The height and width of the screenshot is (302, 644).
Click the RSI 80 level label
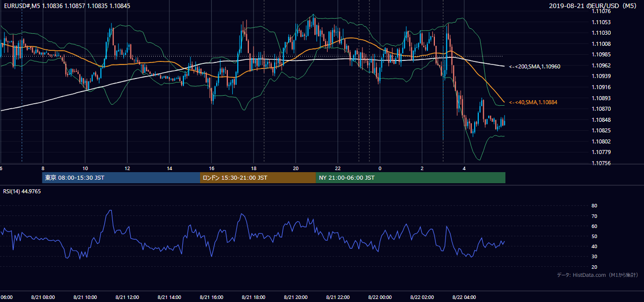(594, 206)
